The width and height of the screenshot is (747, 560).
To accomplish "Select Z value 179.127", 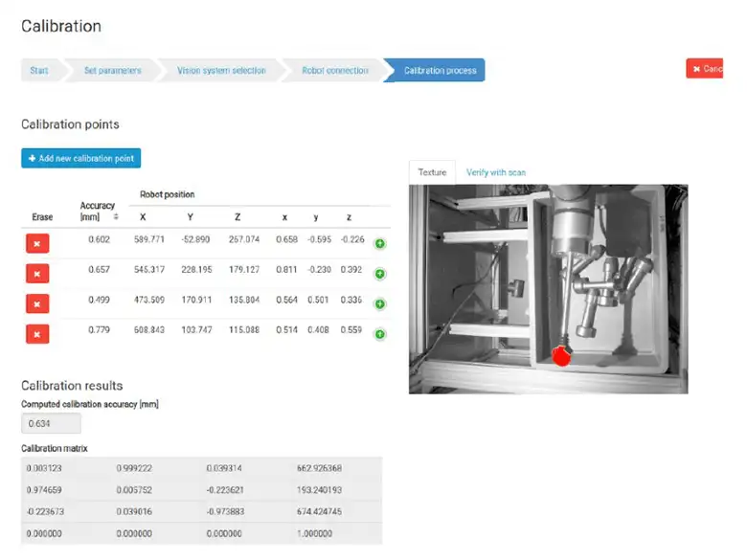I will click(244, 270).
